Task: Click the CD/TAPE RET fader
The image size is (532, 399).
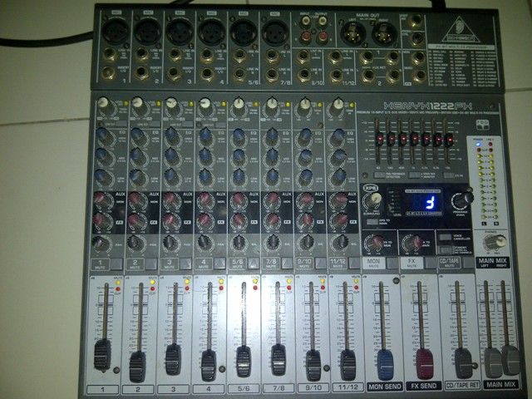Action: (463, 363)
